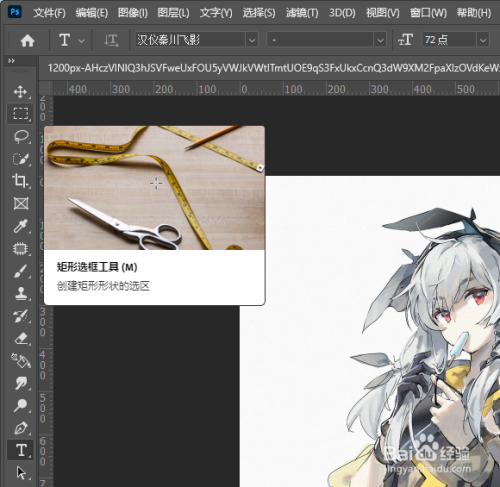The height and width of the screenshot is (487, 500).
Task: Click the tooltip description 创建矩形形状的选区
Action: pyautogui.click(x=103, y=286)
